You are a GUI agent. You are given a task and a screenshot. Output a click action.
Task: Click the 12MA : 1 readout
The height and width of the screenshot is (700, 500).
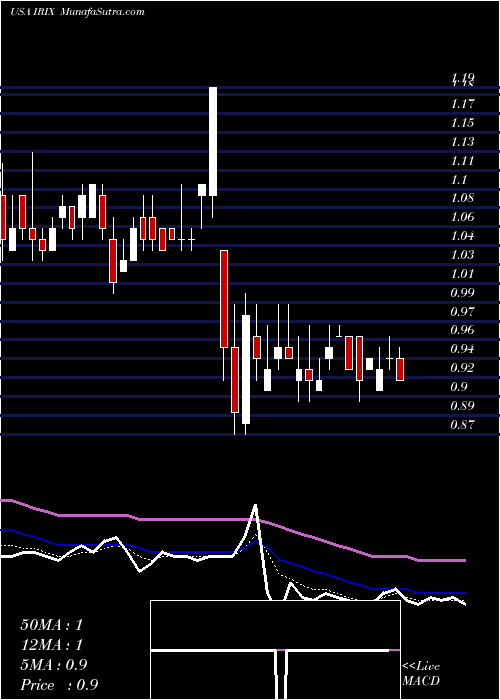[x=52, y=645]
